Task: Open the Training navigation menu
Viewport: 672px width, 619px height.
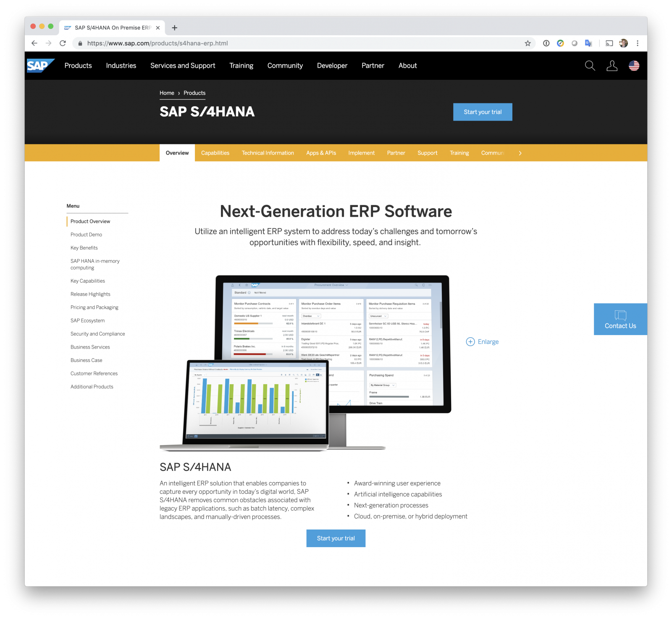Action: click(x=241, y=66)
